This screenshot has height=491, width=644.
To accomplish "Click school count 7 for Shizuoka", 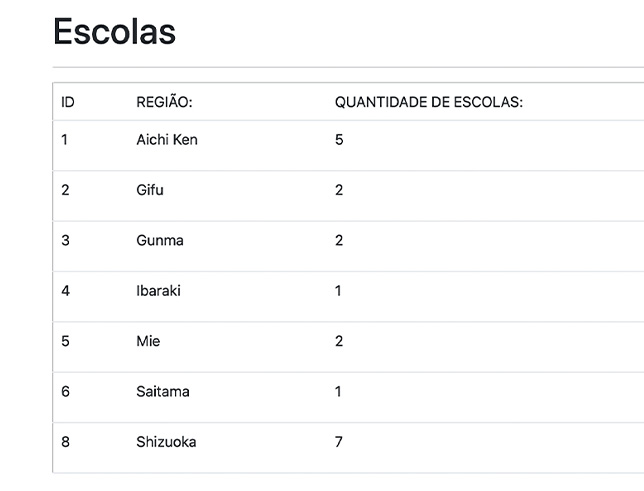I will coord(338,442).
